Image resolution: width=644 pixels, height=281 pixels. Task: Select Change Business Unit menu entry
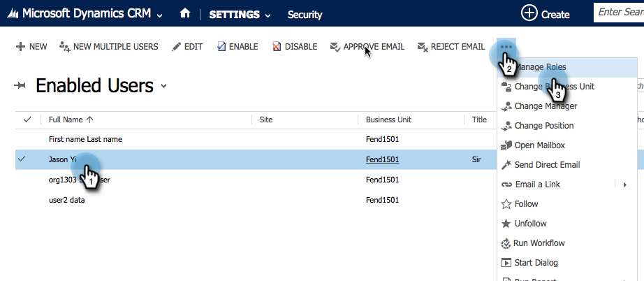click(554, 87)
